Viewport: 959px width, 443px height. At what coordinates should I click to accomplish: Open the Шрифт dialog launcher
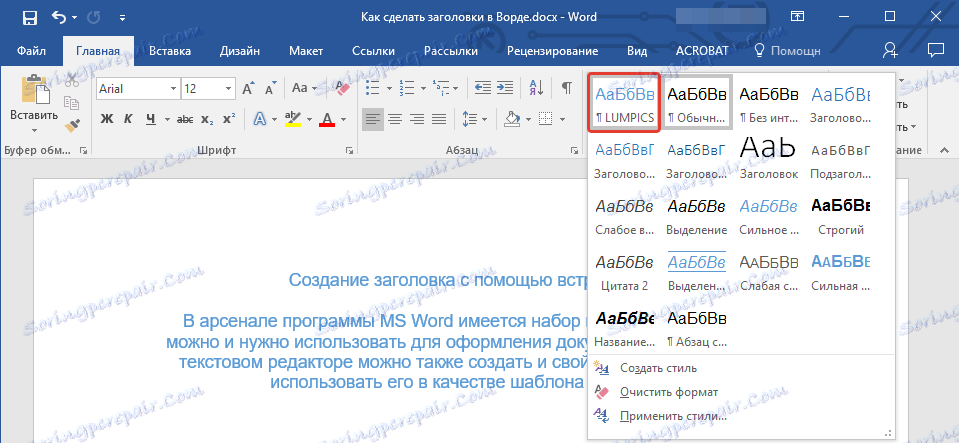350,150
